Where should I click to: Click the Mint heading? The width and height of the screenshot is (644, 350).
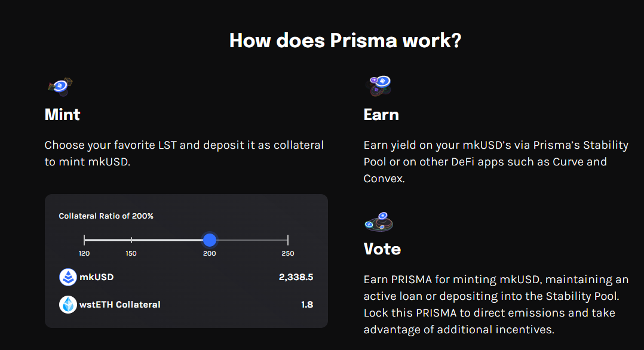pos(62,115)
